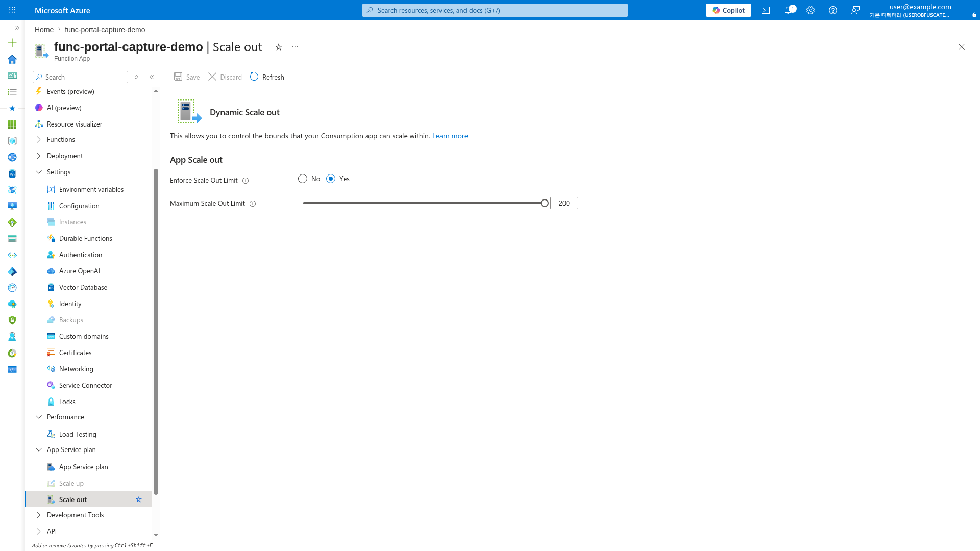Click the Create a resource plus icon
Screen dimensions: 980x551
12,43
